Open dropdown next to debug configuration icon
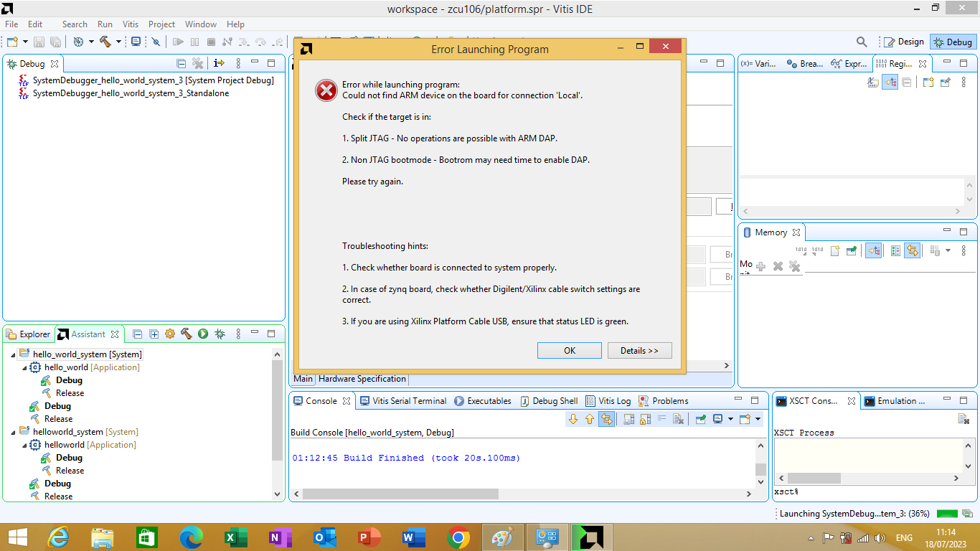This screenshot has height=551, width=980. pyautogui.click(x=91, y=42)
